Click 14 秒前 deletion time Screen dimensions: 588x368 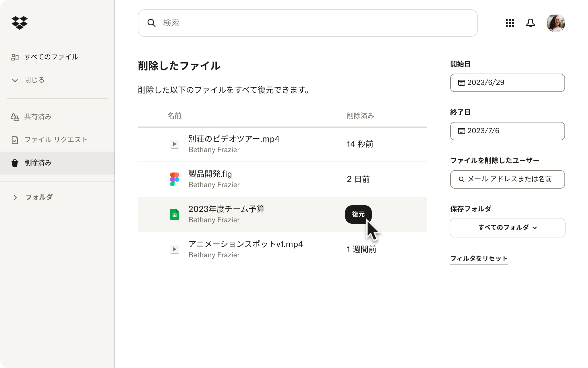[360, 144]
